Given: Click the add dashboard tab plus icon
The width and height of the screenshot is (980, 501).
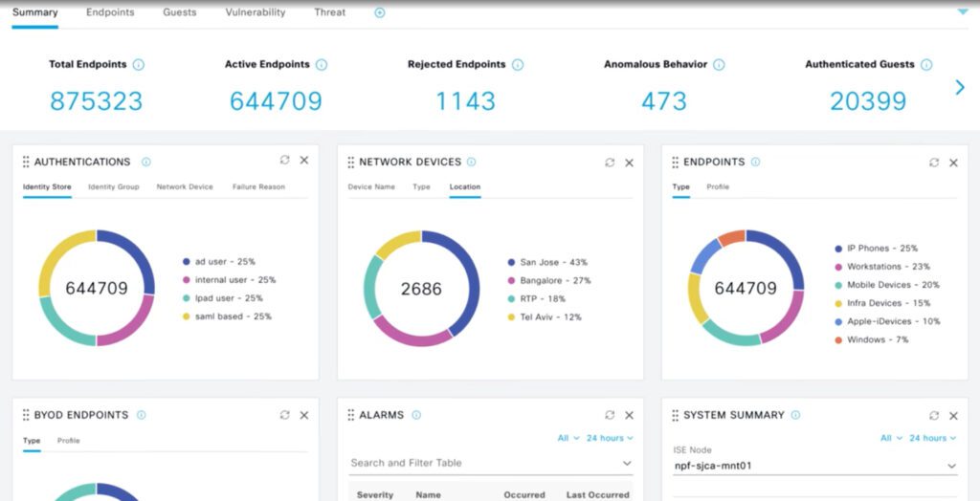Looking at the screenshot, I should [x=379, y=12].
